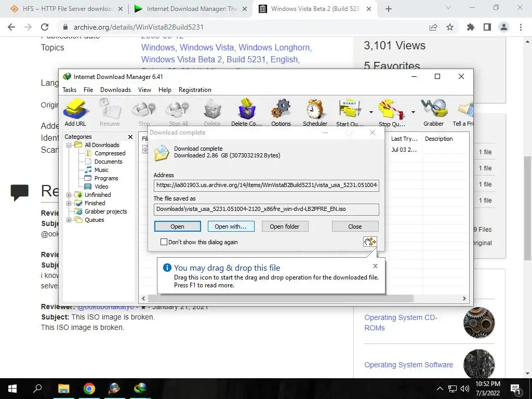Click the Open button in dialog
The height and width of the screenshot is (399, 532).
(178, 227)
